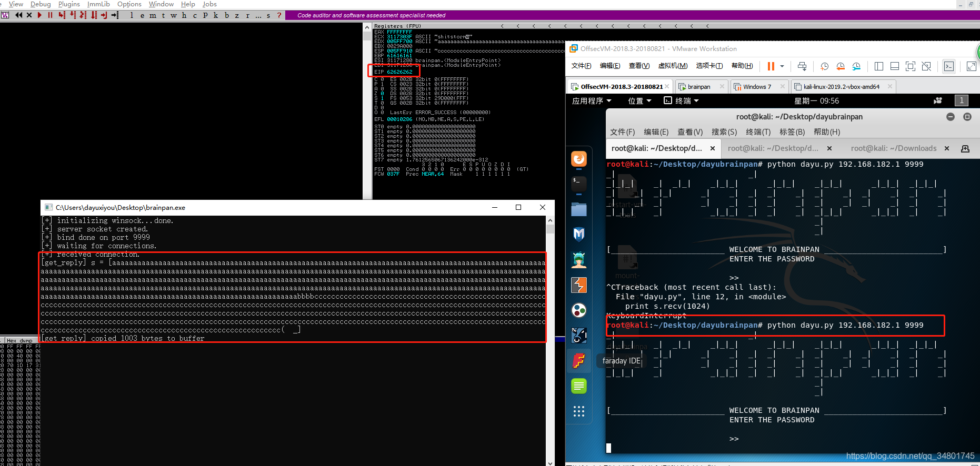Click VMware revert snapshot icon
This screenshot has width=980, height=466.
(841, 66)
